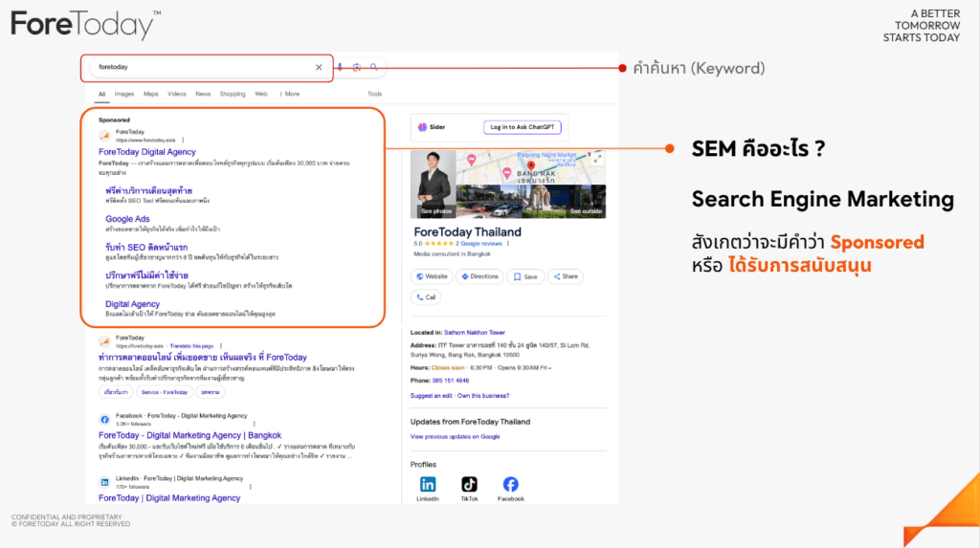Image resolution: width=980 pixels, height=548 pixels.
Task: Open the Facebook profile icon
Action: (x=510, y=485)
